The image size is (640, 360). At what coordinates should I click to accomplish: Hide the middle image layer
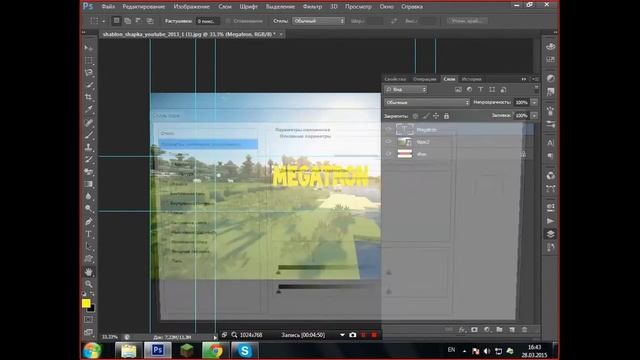click(388, 142)
